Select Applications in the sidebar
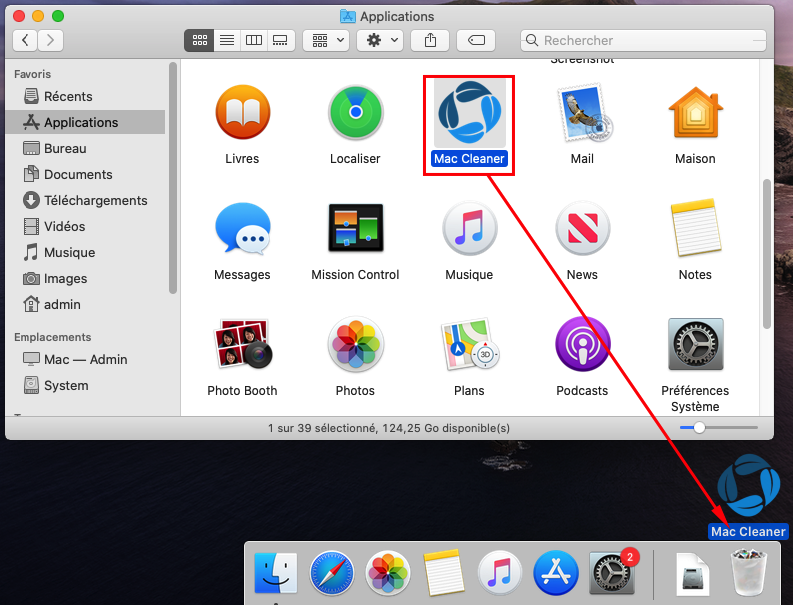The height and width of the screenshot is (605, 793). point(85,122)
